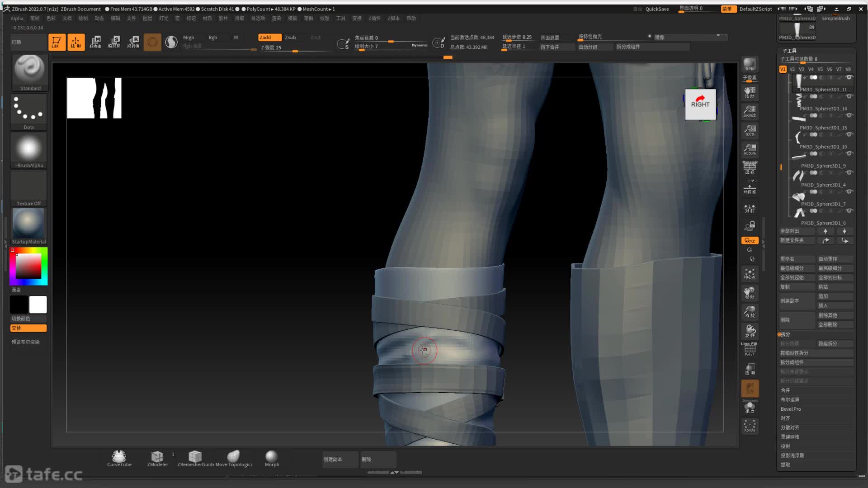Expand the 重建网格 (Remesh) section
The height and width of the screenshot is (488, 868).
pyautogui.click(x=790, y=437)
